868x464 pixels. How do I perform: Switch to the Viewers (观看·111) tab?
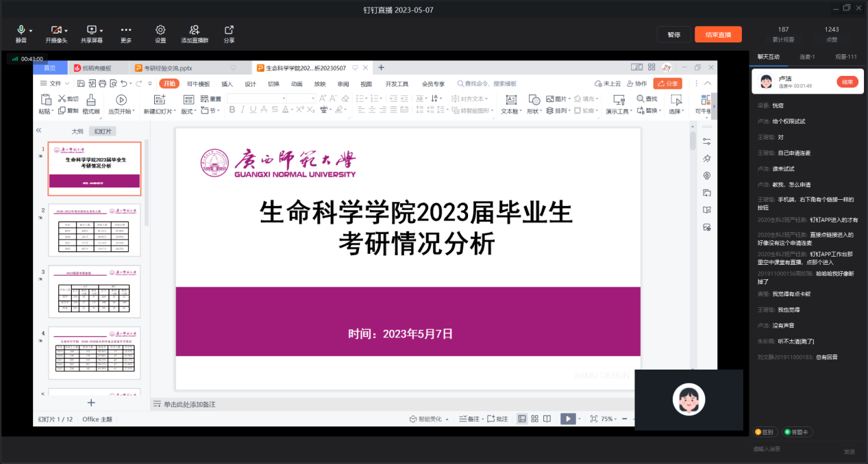[845, 56]
